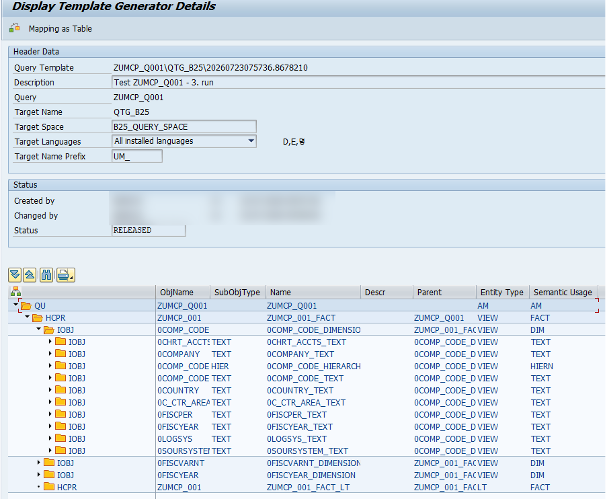Viewport: 606px width, 500px height.
Task: Click the Mapping as Table icon
Action: (15, 28)
